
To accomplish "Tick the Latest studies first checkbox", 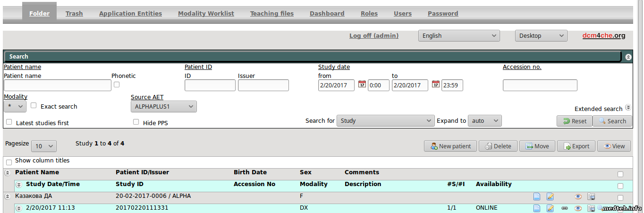I will click(9, 122).
